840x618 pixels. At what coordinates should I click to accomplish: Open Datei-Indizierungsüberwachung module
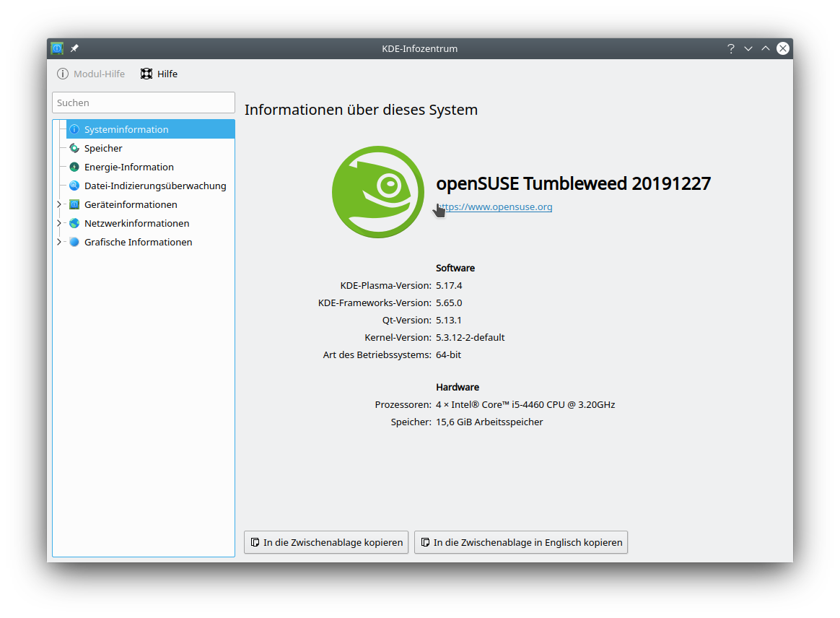coord(155,186)
